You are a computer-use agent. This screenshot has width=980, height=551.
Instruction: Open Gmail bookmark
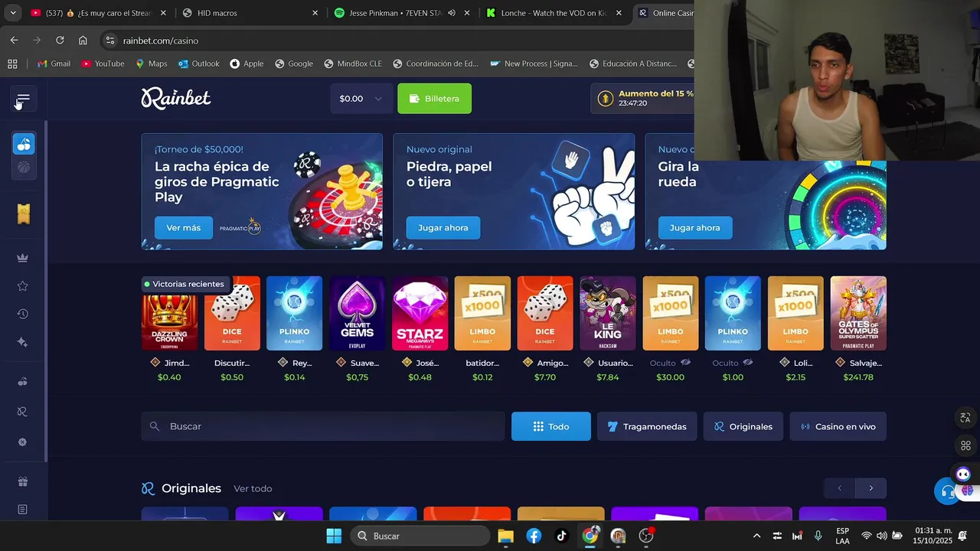coord(54,64)
